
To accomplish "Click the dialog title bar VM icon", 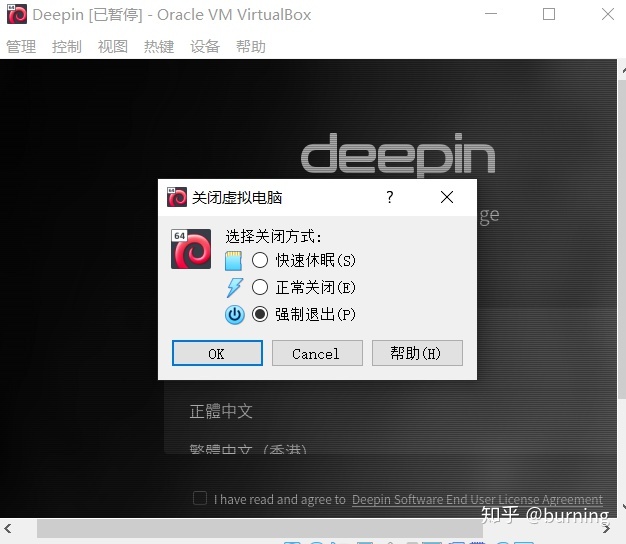I will click(177, 197).
